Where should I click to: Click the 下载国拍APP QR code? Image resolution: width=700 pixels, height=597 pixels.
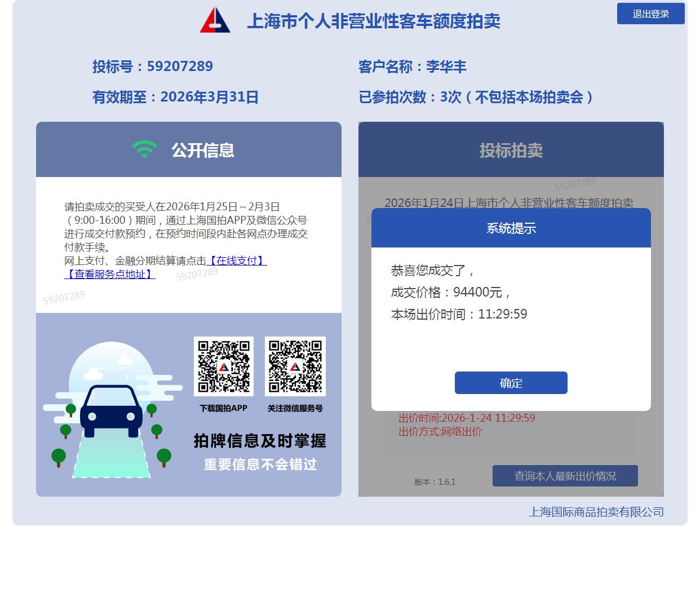(x=224, y=366)
